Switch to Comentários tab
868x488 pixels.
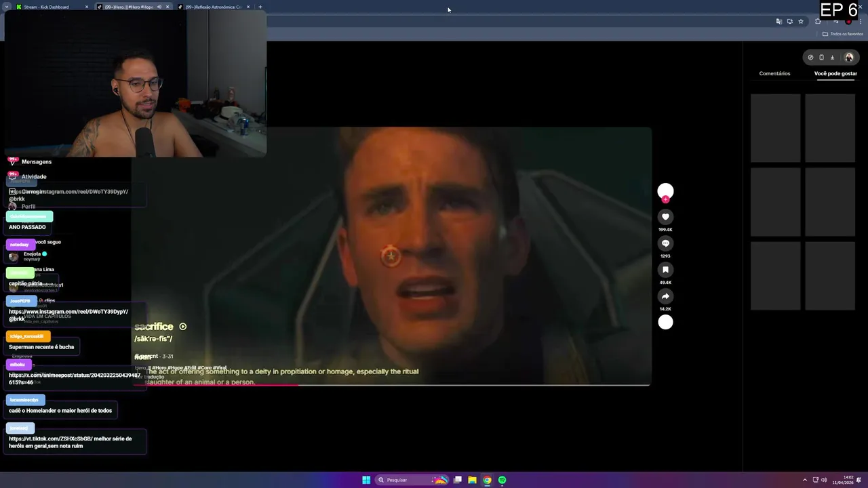click(x=774, y=73)
